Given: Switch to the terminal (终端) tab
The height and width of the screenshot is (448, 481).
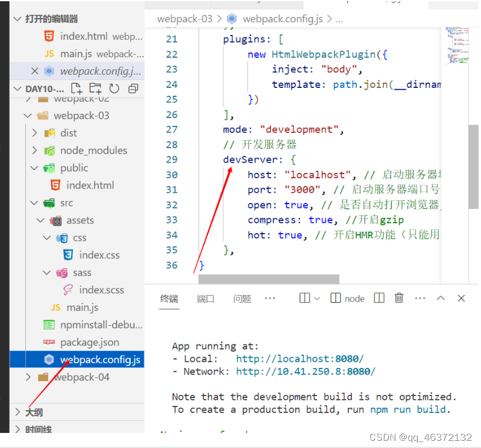Looking at the screenshot, I should 169,299.
